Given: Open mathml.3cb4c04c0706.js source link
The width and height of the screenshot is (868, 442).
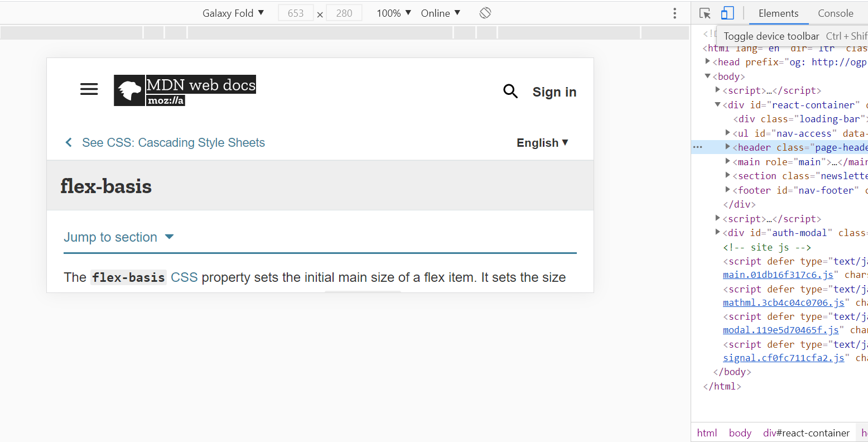Looking at the screenshot, I should coord(784,302).
